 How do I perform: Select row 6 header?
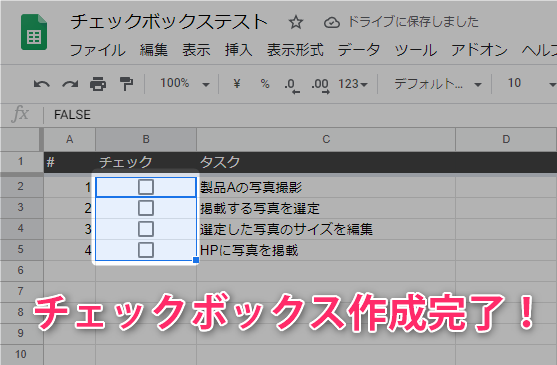(x=21, y=270)
